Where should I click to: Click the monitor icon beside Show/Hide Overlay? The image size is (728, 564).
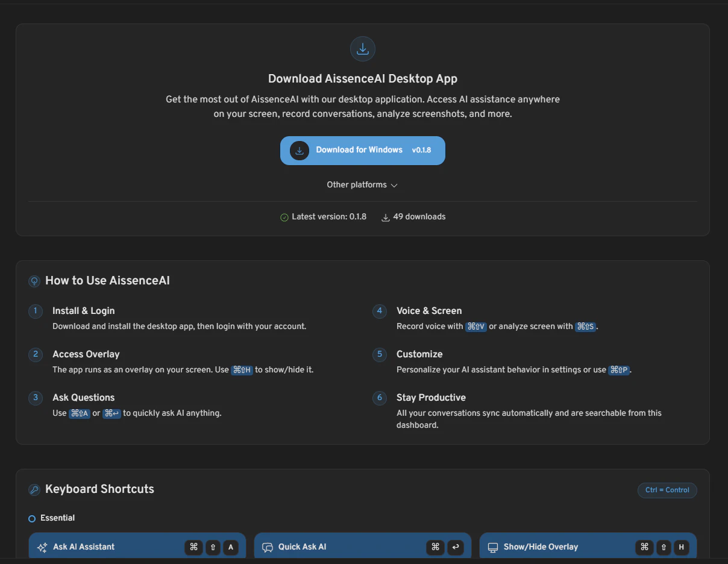pyautogui.click(x=492, y=547)
